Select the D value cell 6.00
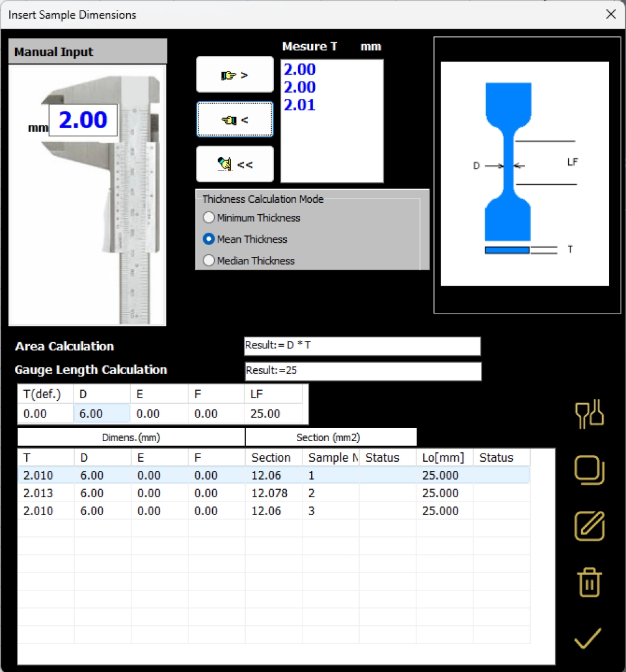626x672 pixels. click(x=101, y=413)
